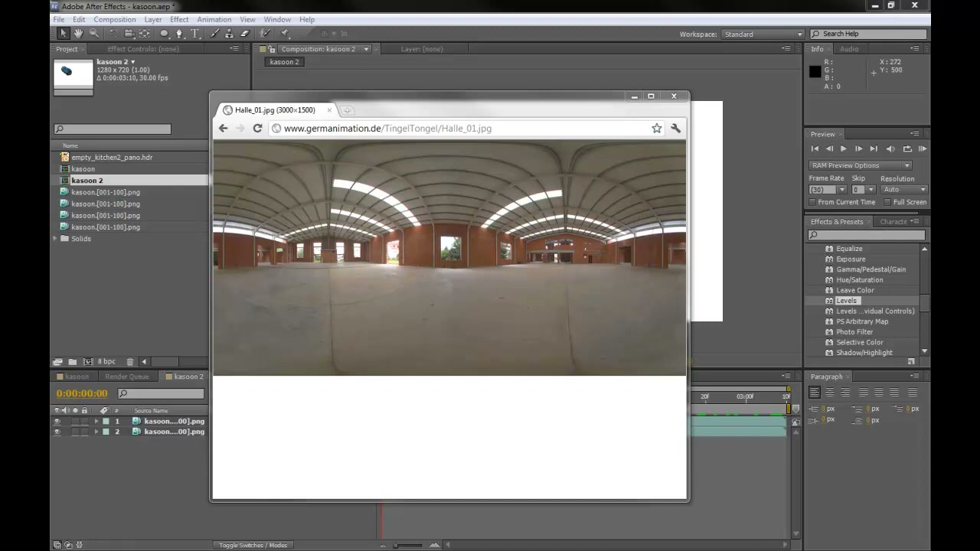Expand the Solids folder
Viewport: 980px width, 551px height.
(x=55, y=239)
